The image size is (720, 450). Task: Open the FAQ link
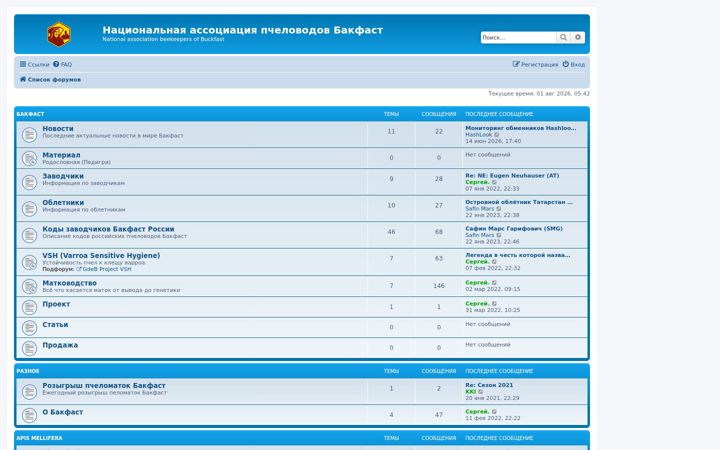62,64
